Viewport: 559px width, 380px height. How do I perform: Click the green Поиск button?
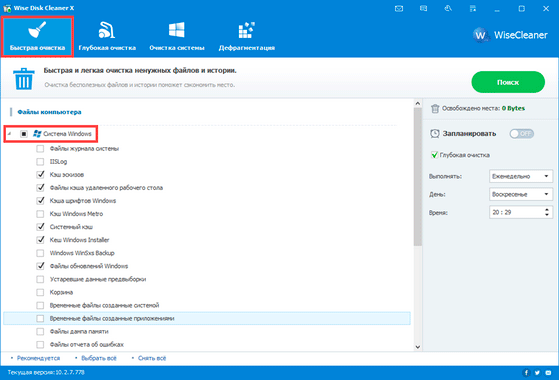[x=508, y=82]
